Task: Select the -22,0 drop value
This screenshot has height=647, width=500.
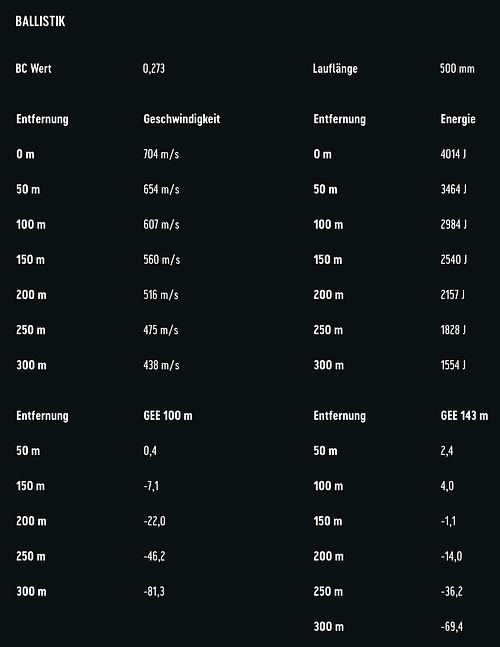Action: 154,521
